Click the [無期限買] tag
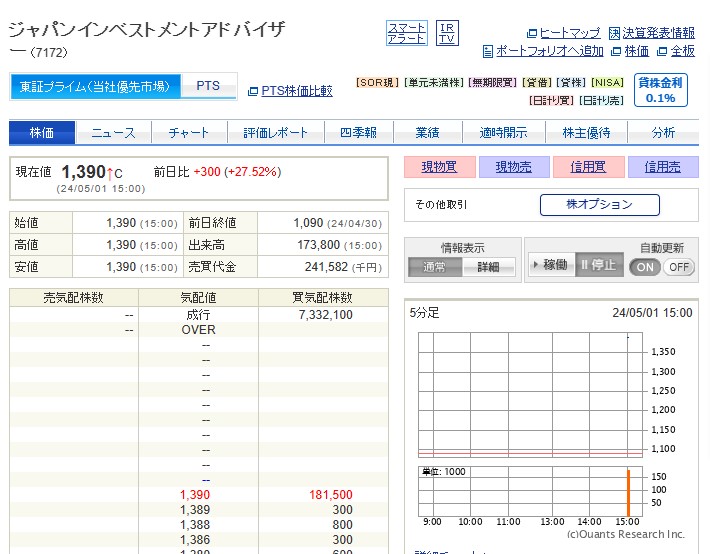This screenshot has height=554, width=710. pos(493,82)
